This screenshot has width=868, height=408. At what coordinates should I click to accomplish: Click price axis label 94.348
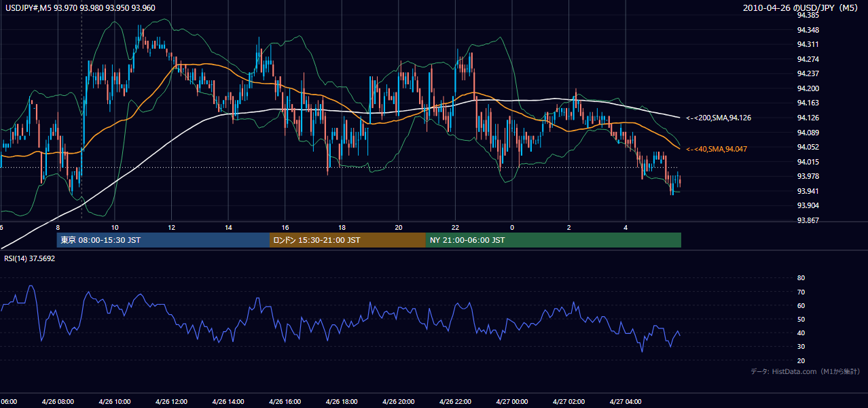[x=808, y=30]
